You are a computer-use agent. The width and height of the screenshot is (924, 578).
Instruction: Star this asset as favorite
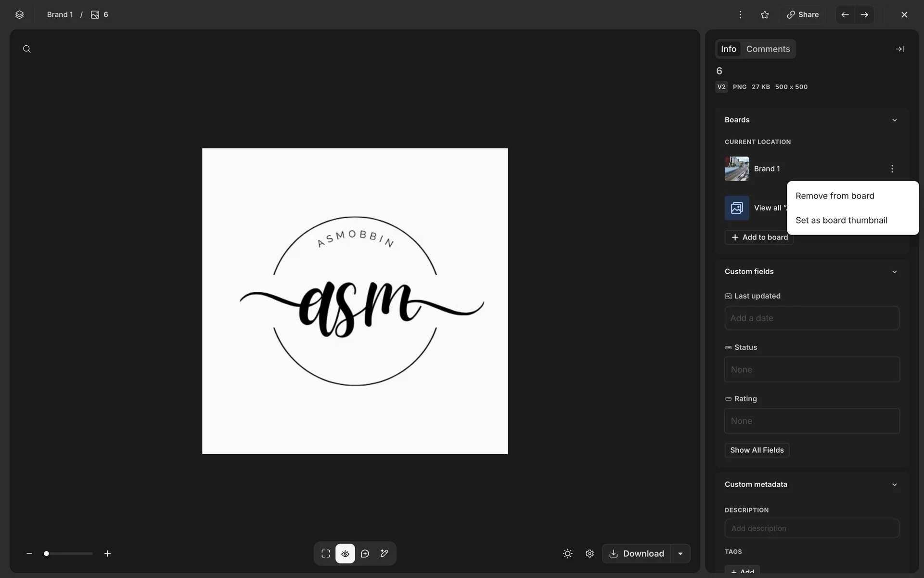[x=765, y=14]
